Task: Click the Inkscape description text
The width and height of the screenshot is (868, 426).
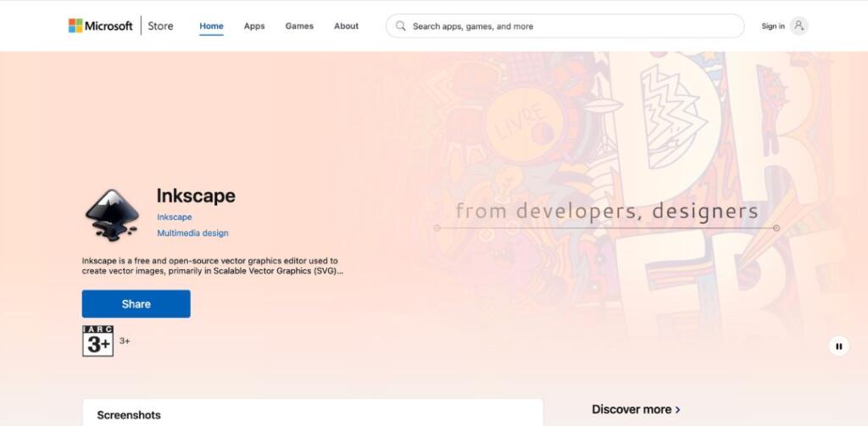Action: [x=213, y=266]
